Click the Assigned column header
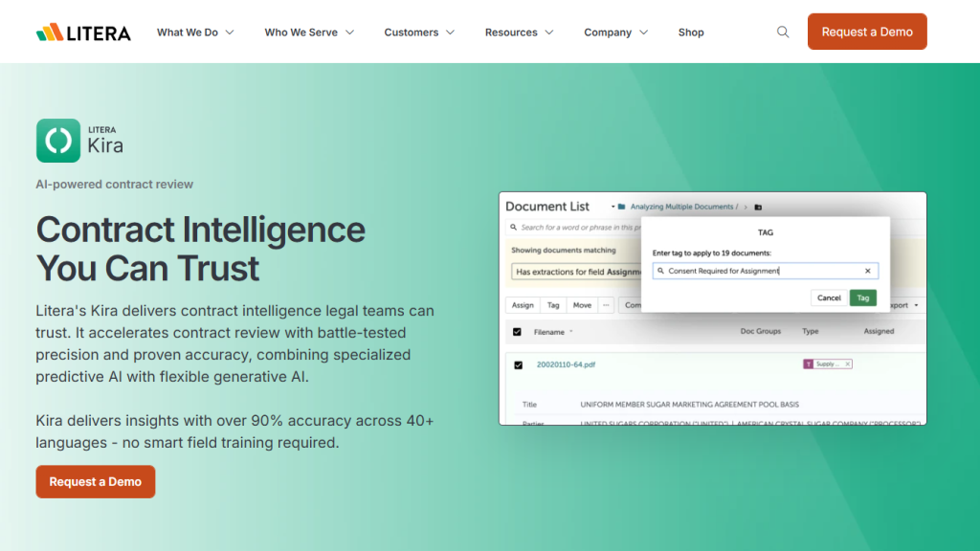The height and width of the screenshot is (551, 980). [x=879, y=332]
